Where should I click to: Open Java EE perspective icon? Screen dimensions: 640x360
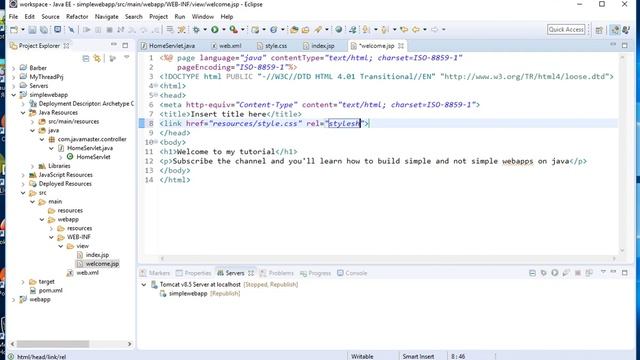tap(615, 29)
